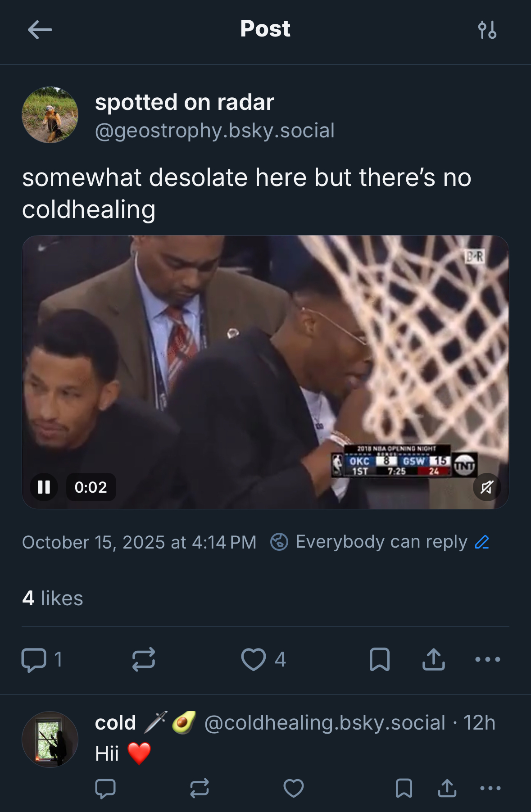
Task: Open cold's profile avatar
Action: pos(50,739)
